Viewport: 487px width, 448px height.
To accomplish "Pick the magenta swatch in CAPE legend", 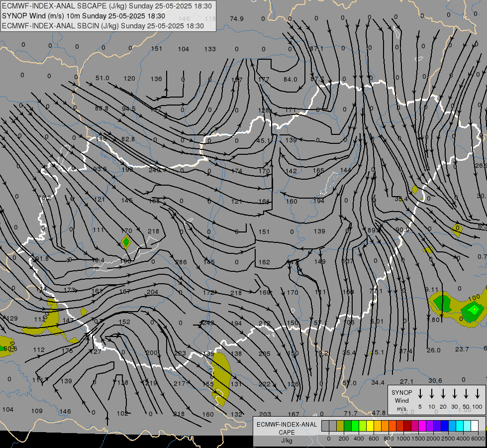I will (x=422, y=426).
